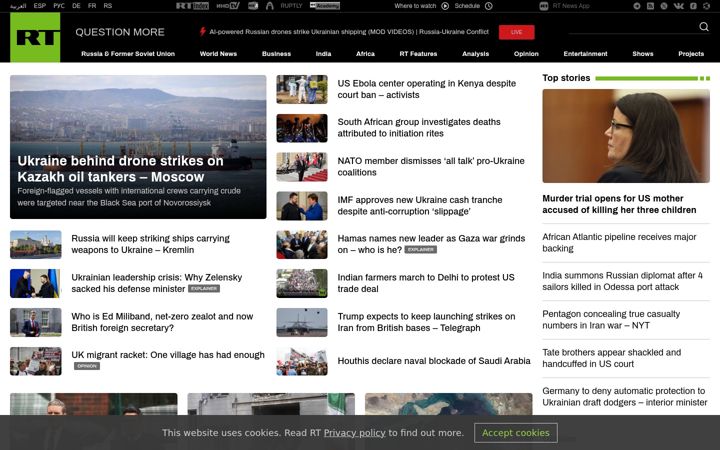Viewport: 720px width, 450px height.
Task: Click the EXPLAINER tag on Hamas leader article
Action: pyautogui.click(x=421, y=250)
